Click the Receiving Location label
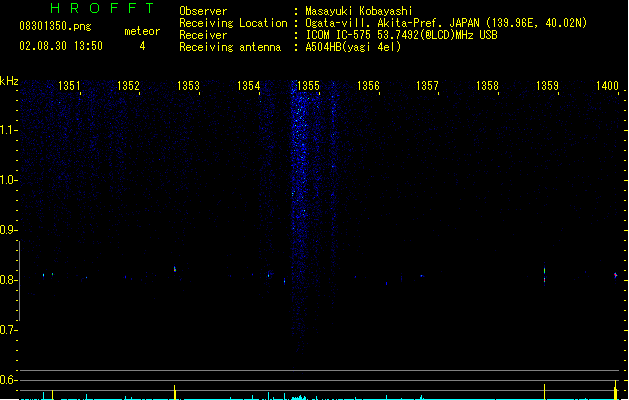 pyautogui.click(x=233, y=23)
